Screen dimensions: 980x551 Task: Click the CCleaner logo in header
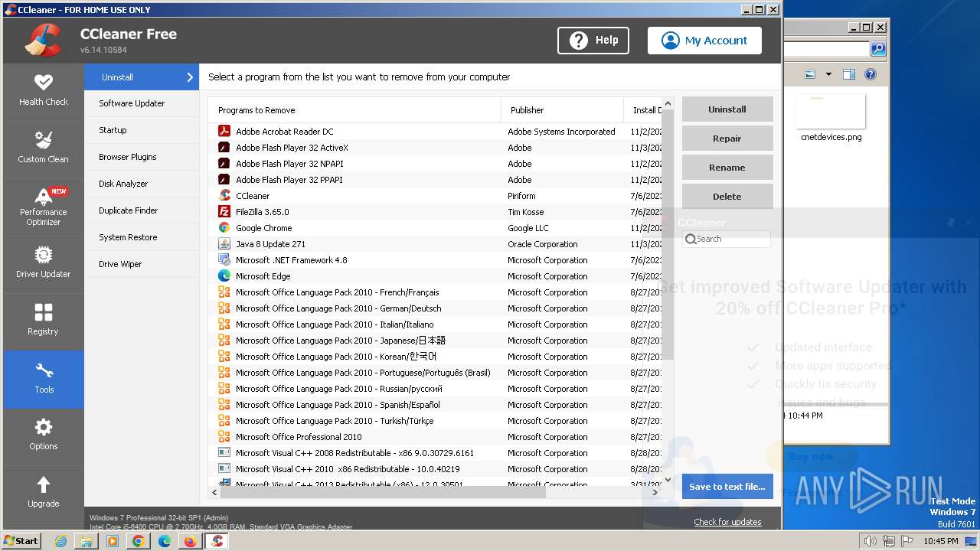point(43,41)
